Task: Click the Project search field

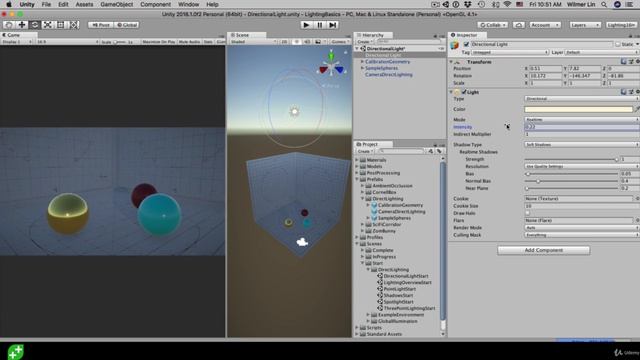Action: coord(401,151)
